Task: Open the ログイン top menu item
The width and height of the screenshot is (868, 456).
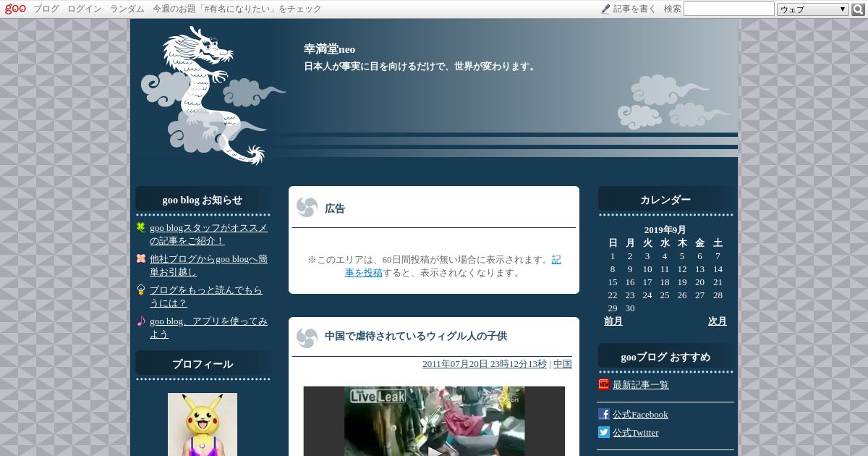Action: (85, 9)
